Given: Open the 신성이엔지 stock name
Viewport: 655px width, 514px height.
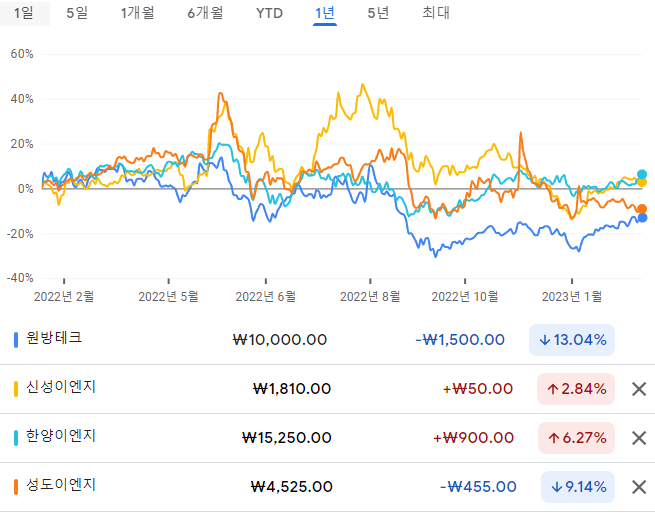Looking at the screenshot, I should point(61,387).
